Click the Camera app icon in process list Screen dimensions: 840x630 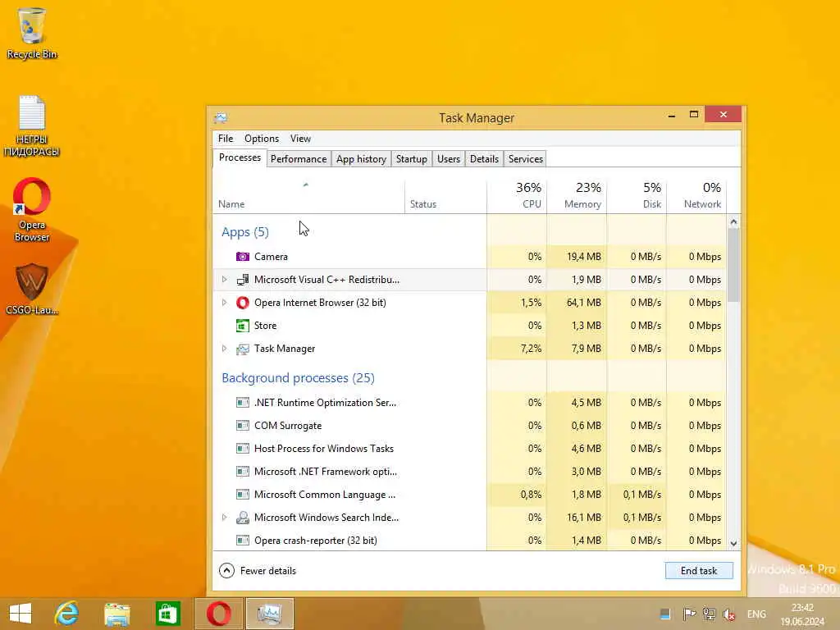243,257
